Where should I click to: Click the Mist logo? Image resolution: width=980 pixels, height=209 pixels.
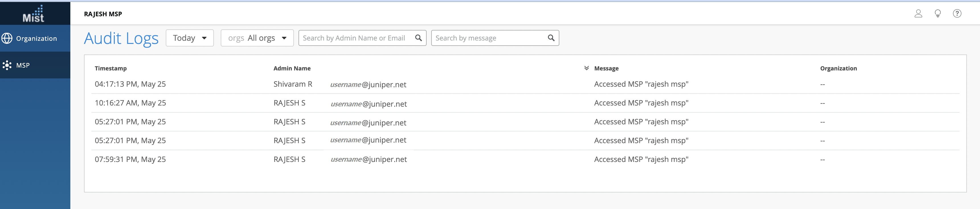click(34, 14)
